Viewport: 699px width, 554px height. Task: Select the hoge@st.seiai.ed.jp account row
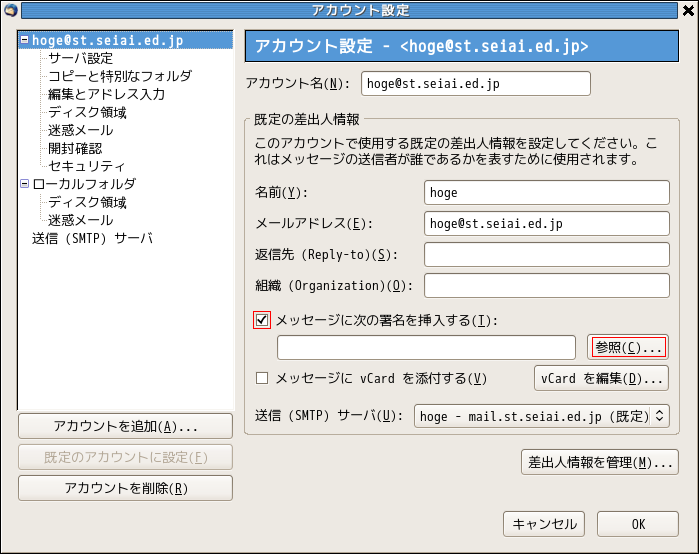[125, 40]
